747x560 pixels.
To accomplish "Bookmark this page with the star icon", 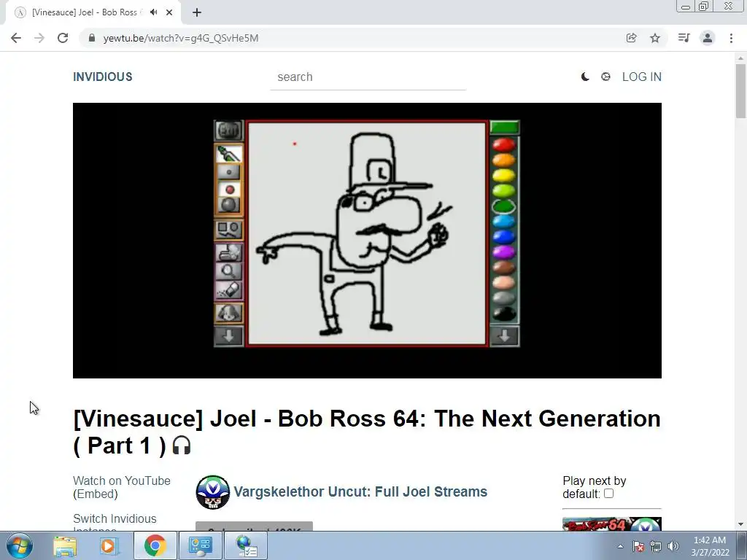I will pos(655,38).
